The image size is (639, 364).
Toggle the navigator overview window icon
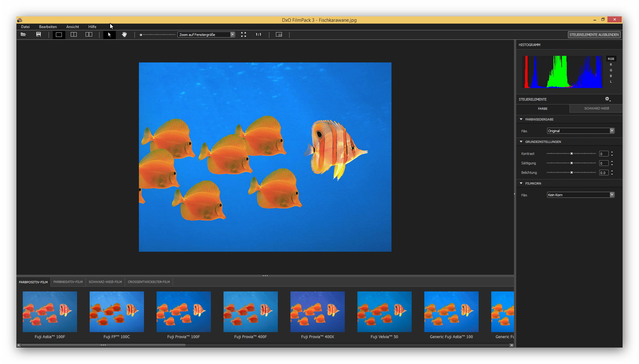pos(279,35)
